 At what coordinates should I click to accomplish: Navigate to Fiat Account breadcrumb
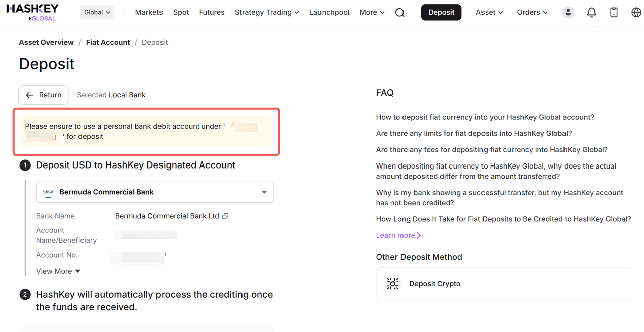pyautogui.click(x=108, y=42)
